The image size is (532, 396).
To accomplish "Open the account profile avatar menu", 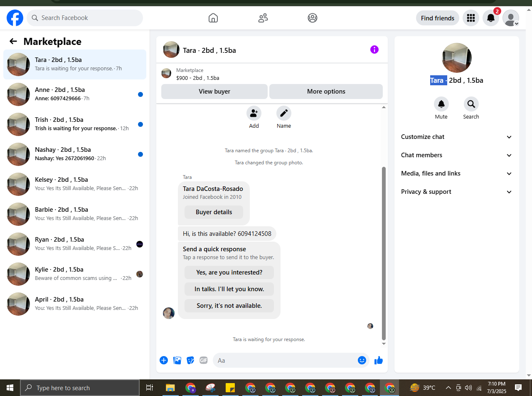I will [511, 18].
